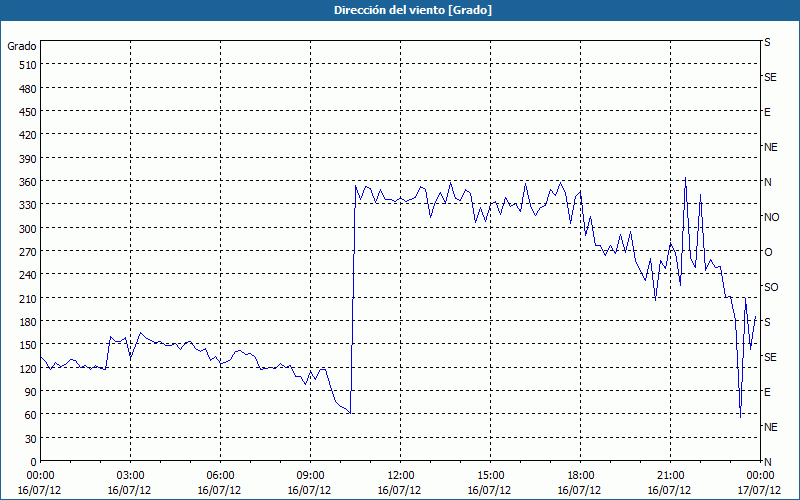Click the 18:00 time label
Screen dimensions: 800x500
click(580, 476)
